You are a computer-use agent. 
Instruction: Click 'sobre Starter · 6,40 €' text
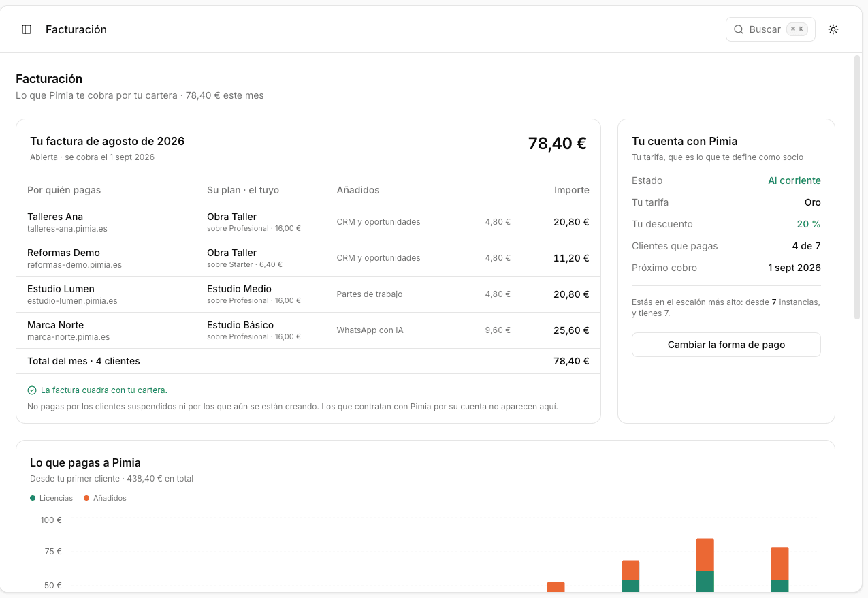click(x=244, y=265)
